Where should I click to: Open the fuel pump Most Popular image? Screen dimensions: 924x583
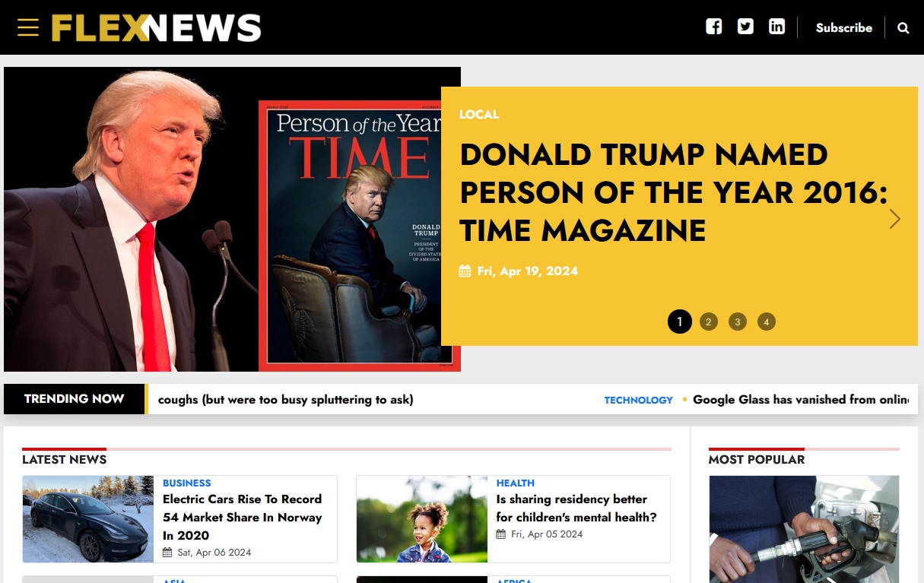804,529
